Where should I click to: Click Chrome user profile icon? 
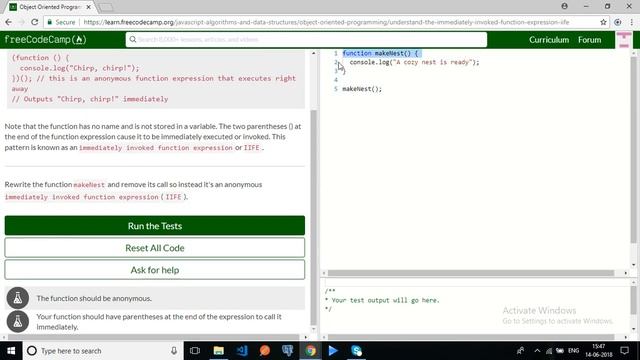[564, 6]
